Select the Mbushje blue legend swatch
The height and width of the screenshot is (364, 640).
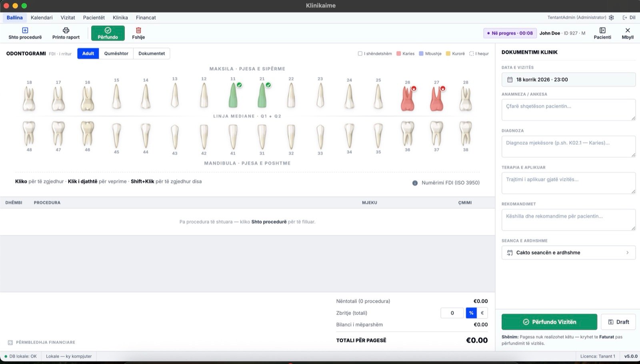pyautogui.click(x=421, y=54)
